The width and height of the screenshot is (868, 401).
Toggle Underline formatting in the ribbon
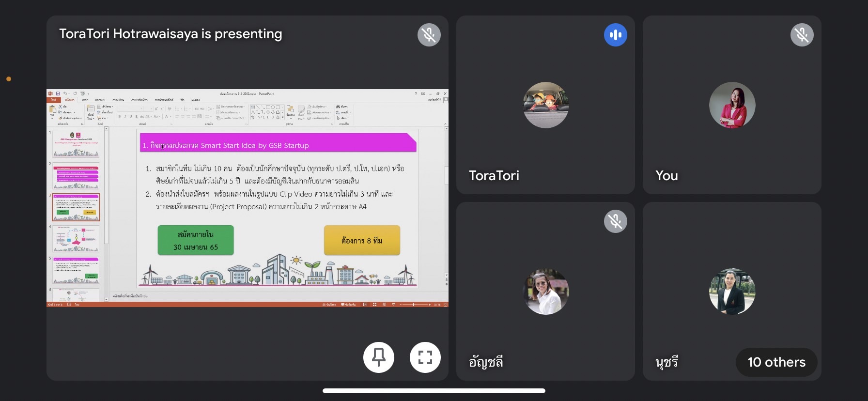[130, 117]
